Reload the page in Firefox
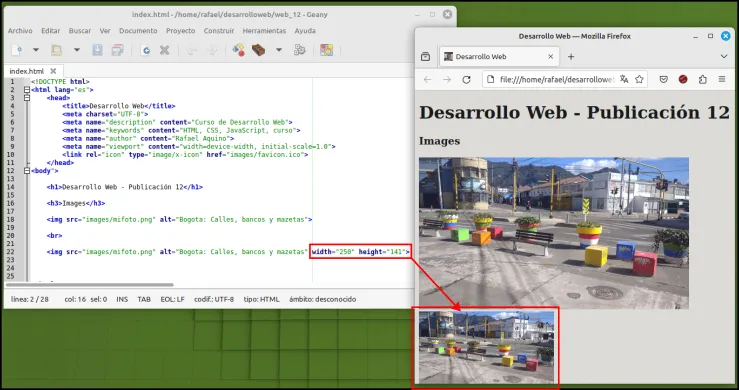The width and height of the screenshot is (739, 390). point(466,80)
